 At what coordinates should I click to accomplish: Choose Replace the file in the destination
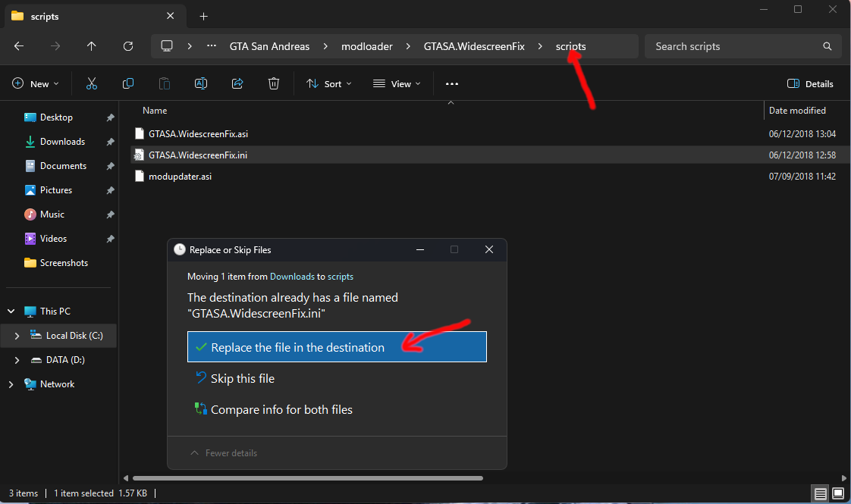337,347
